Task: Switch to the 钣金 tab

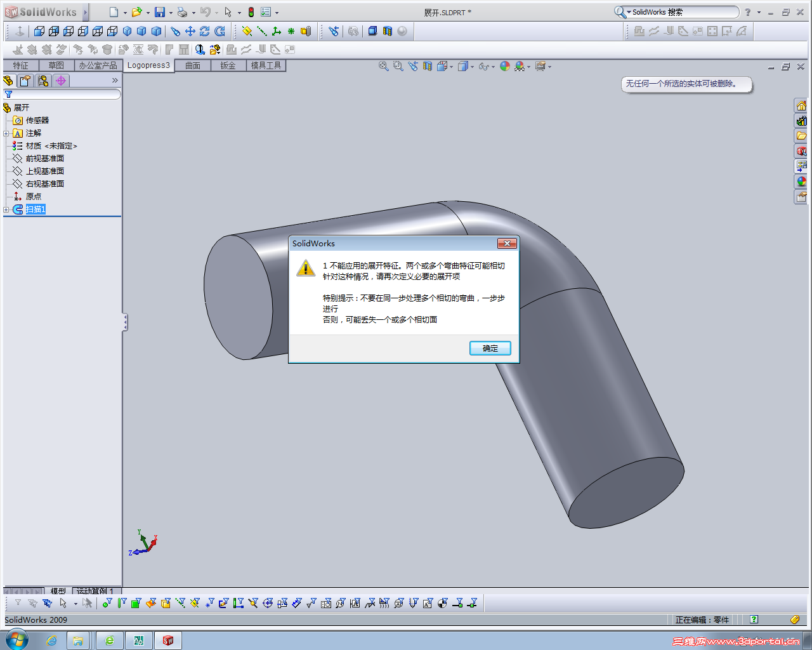Action: tap(228, 65)
